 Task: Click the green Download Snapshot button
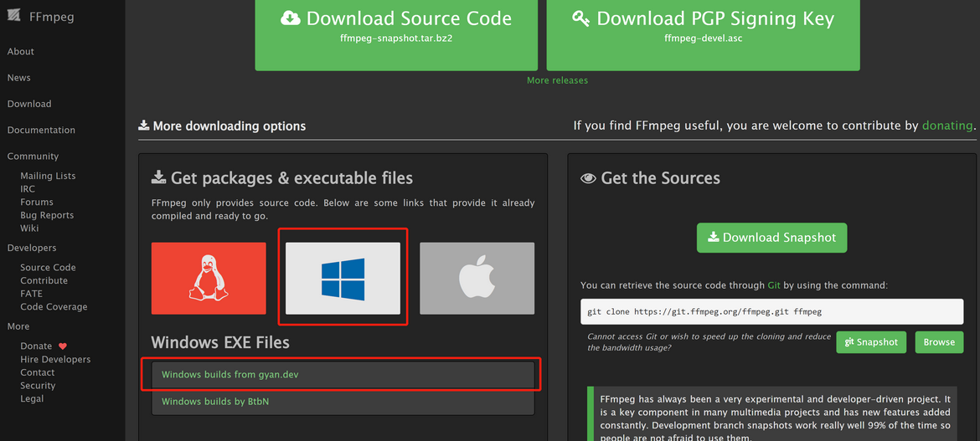click(772, 238)
